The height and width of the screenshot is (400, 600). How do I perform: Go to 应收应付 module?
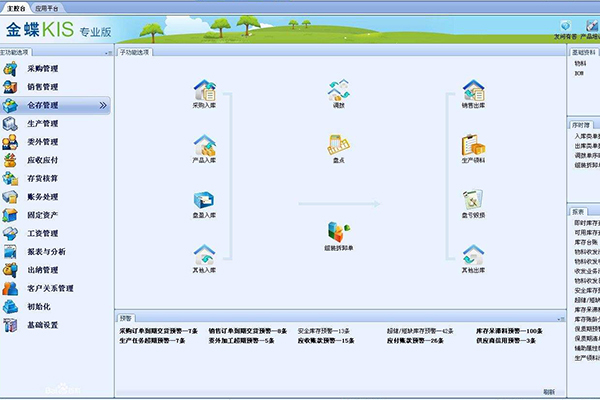tap(42, 160)
